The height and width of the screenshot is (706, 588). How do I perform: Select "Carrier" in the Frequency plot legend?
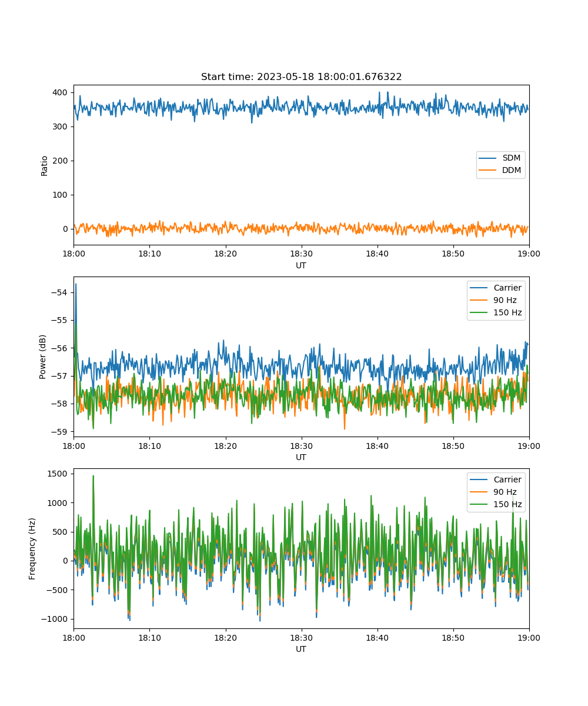[x=507, y=479]
